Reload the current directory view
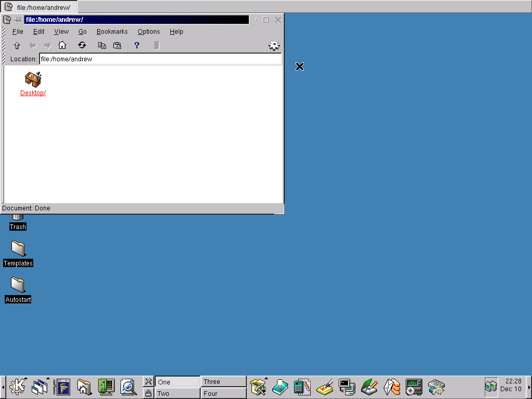Viewport: 532px width, 399px height. pos(82,46)
